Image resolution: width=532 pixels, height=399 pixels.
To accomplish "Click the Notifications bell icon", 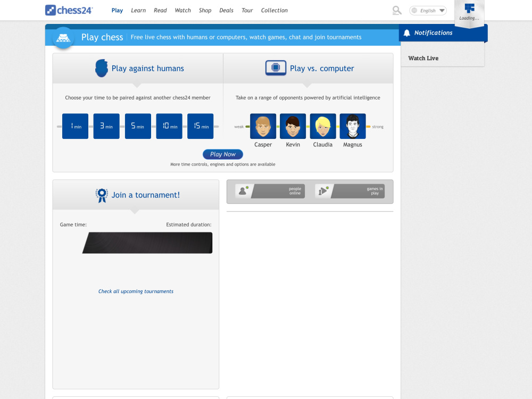I will click(x=407, y=32).
